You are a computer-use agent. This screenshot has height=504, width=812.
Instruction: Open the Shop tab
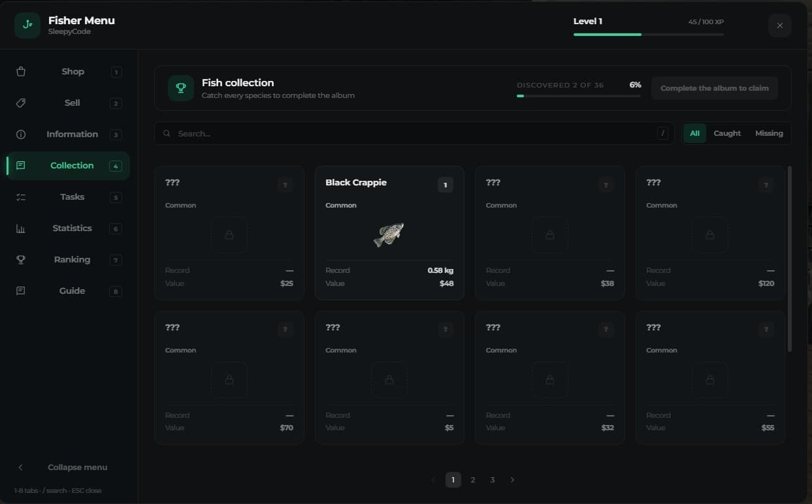click(x=69, y=72)
